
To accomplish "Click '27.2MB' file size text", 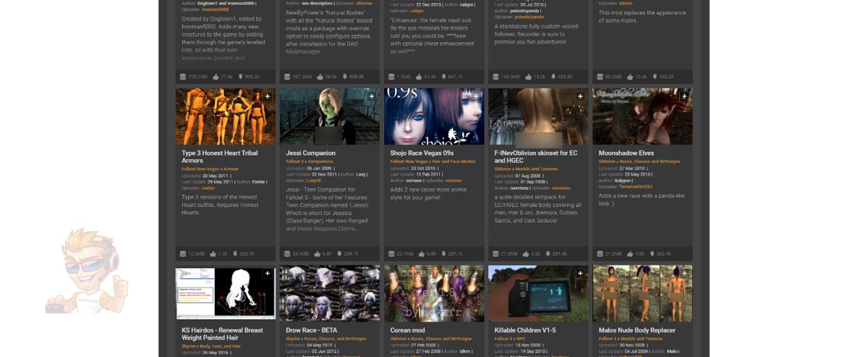I will 613,253.
